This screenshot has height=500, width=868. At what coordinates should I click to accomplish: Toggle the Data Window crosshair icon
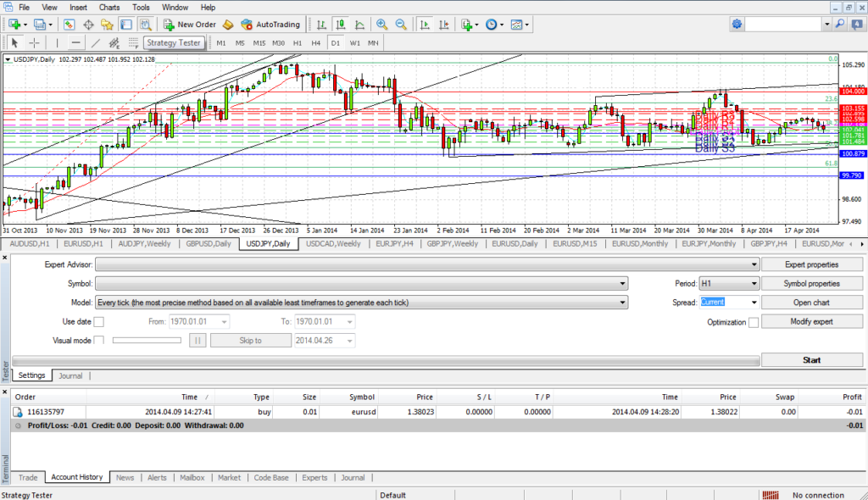(x=88, y=25)
